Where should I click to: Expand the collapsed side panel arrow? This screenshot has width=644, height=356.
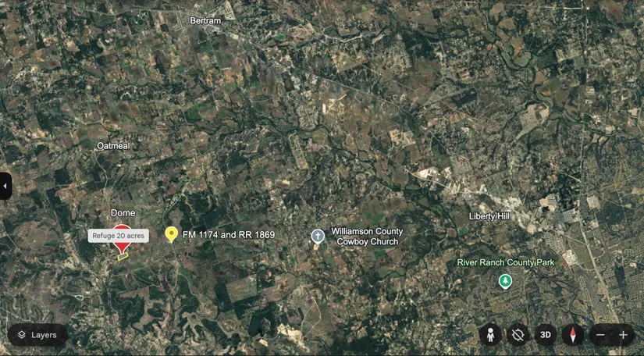5,186
